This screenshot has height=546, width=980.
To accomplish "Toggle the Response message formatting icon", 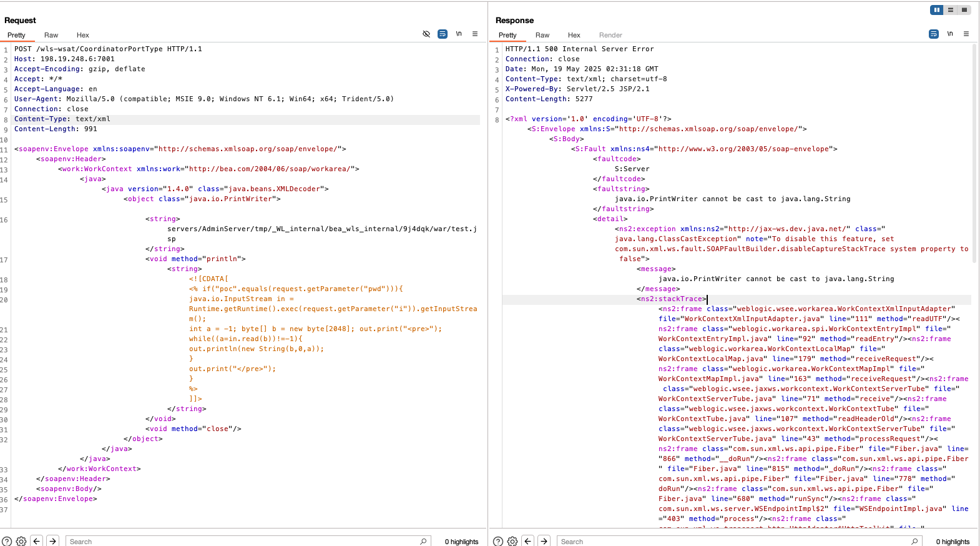I will 934,34.
